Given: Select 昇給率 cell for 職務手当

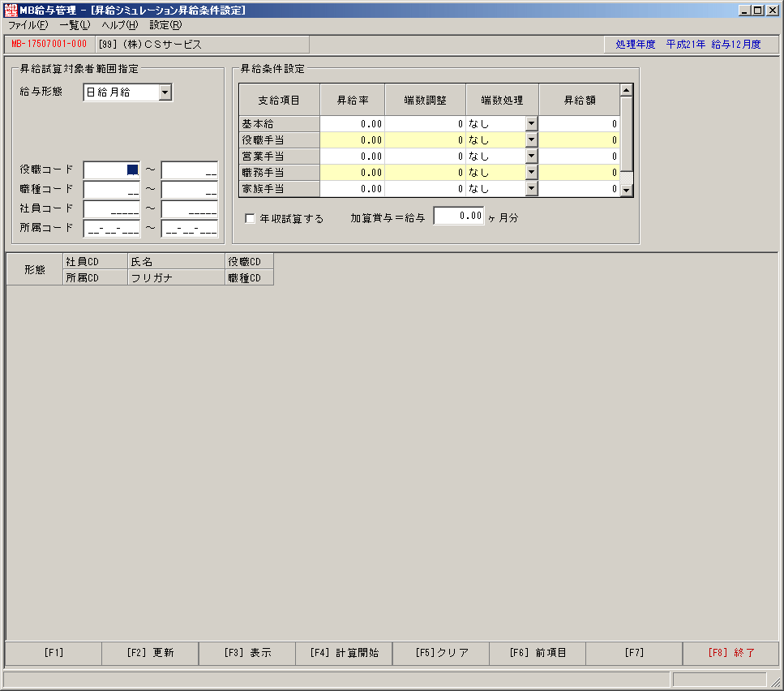Looking at the screenshot, I should 352,173.
